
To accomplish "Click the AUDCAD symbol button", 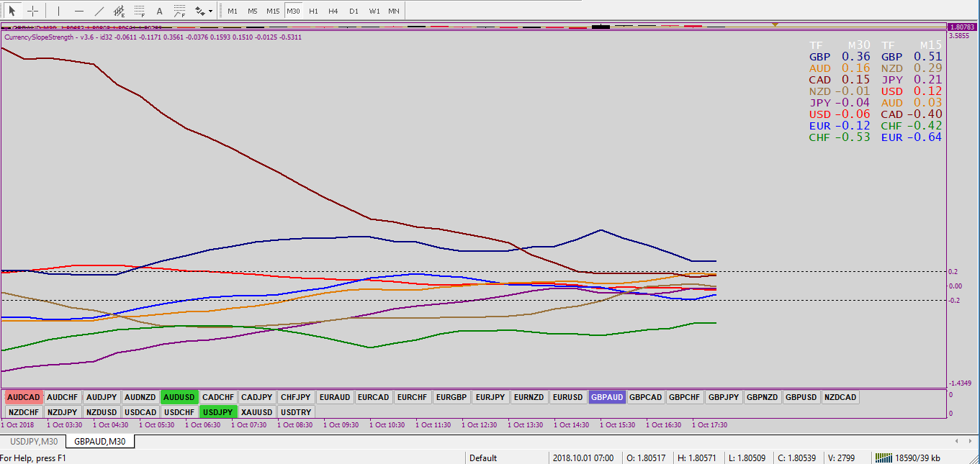I will [24, 397].
